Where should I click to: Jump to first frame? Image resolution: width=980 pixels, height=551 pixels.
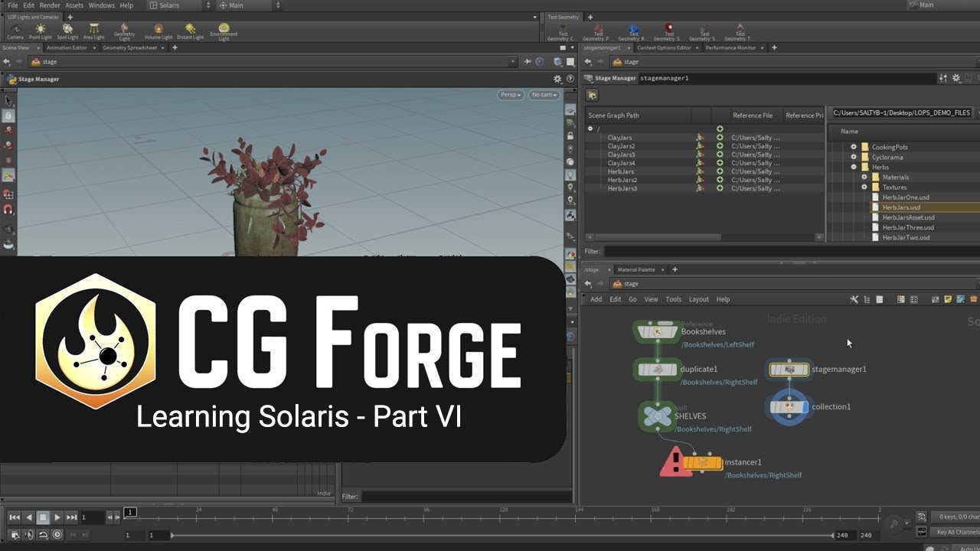coord(15,517)
